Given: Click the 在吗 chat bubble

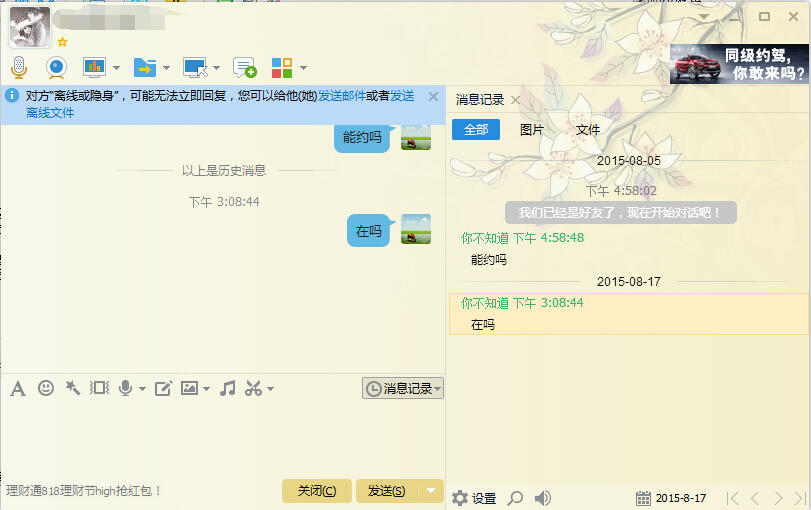Looking at the screenshot, I should (368, 231).
